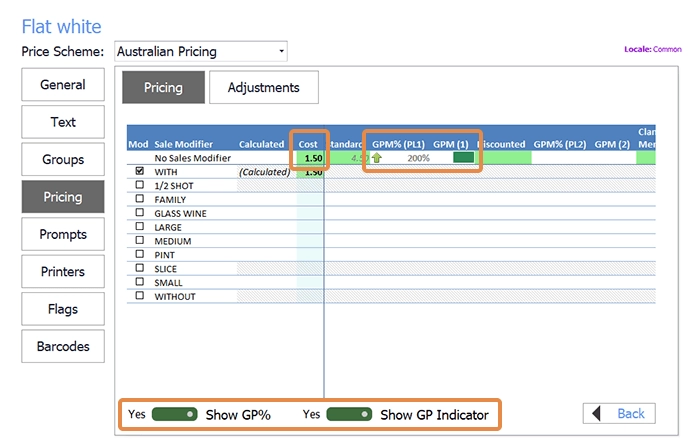
Task: Check the PINT modifier checkbox
Action: click(x=140, y=254)
